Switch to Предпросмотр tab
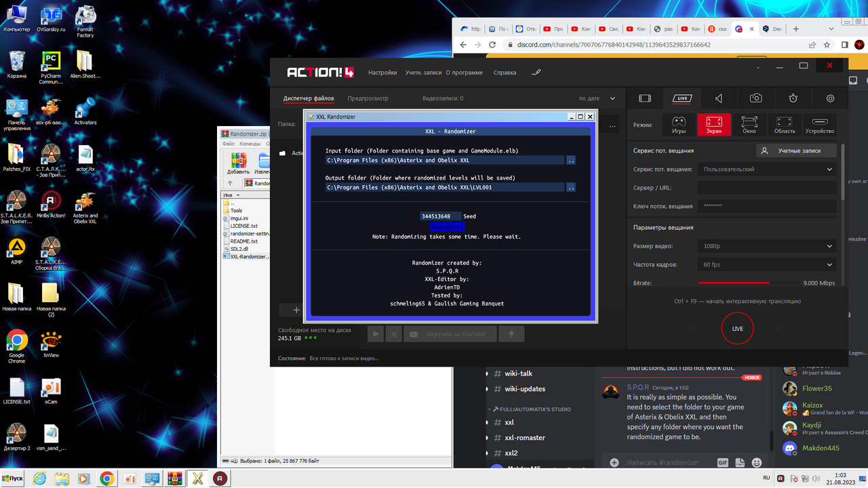 click(368, 98)
